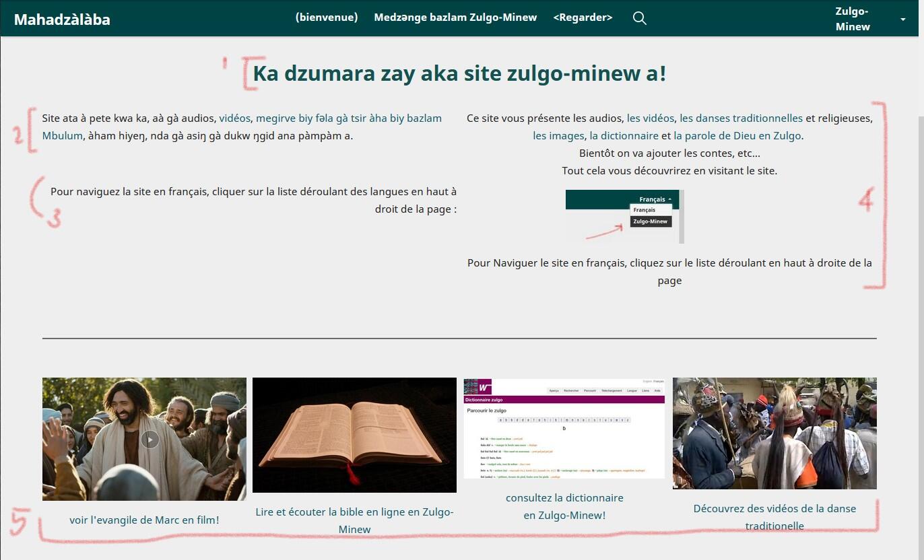Click la parole de Dieu en Zulgo
Image resolution: width=924 pixels, height=560 pixels.
coord(737,136)
